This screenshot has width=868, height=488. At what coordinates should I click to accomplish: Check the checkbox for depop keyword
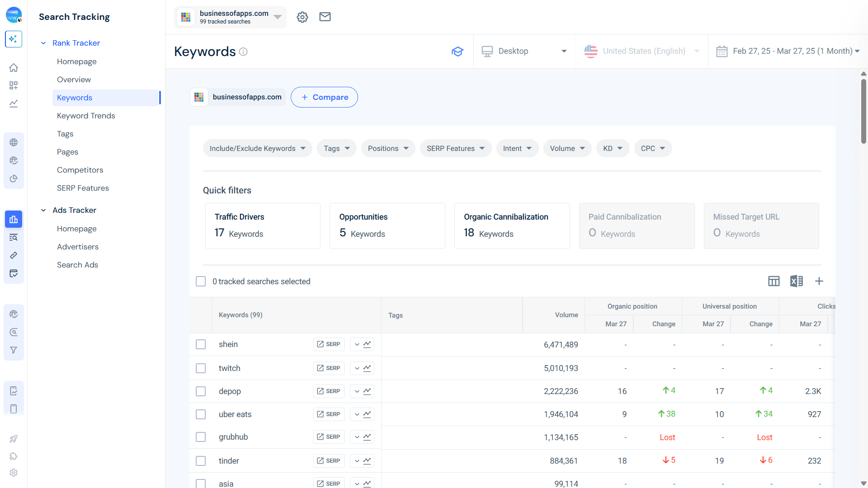click(201, 391)
